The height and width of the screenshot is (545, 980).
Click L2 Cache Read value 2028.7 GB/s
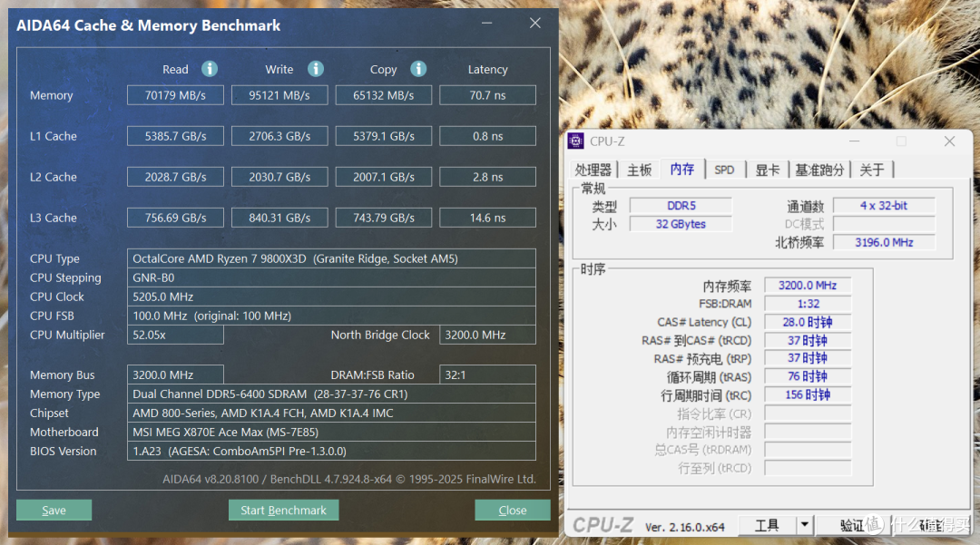(x=176, y=177)
